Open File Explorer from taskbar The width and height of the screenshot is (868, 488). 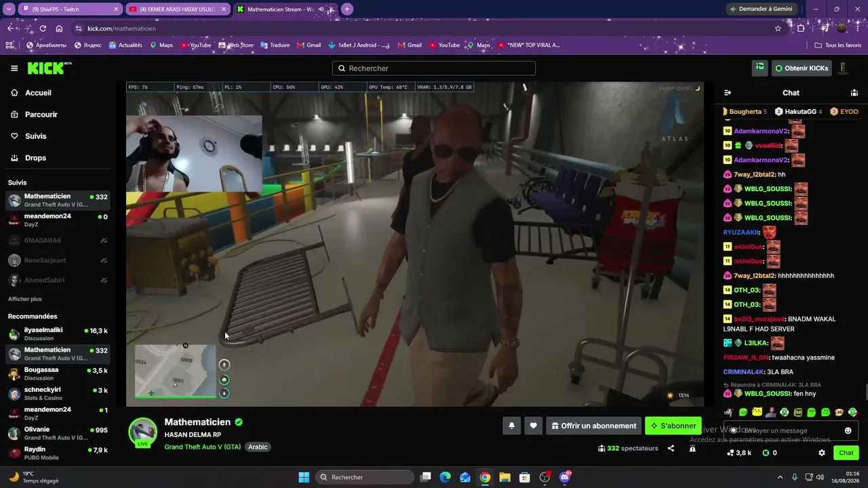505,477
